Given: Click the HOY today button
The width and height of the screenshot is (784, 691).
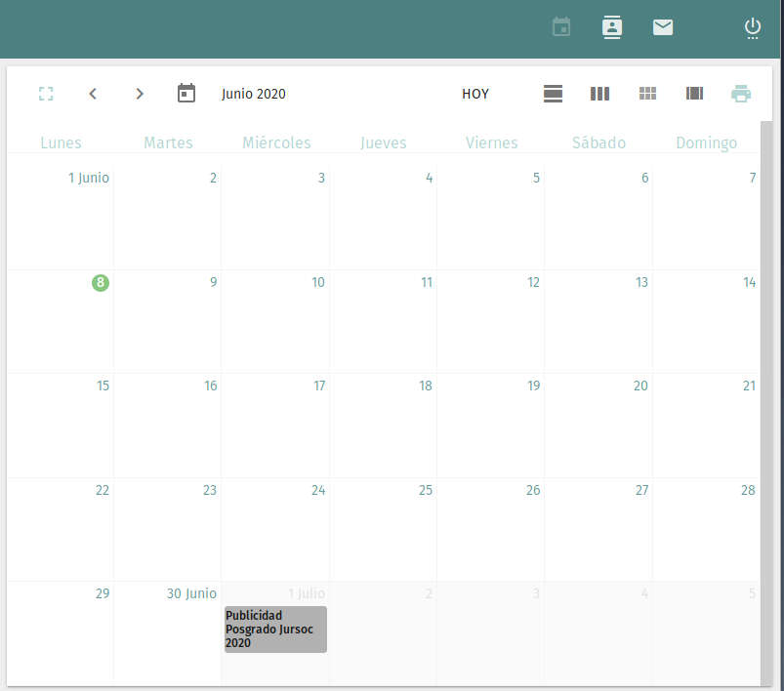Looking at the screenshot, I should (475, 94).
